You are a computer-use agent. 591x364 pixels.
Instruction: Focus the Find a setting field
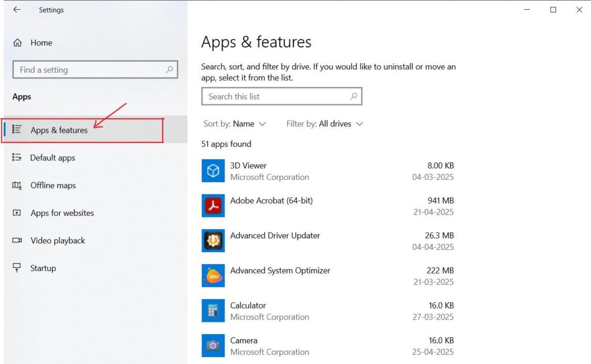(95, 70)
